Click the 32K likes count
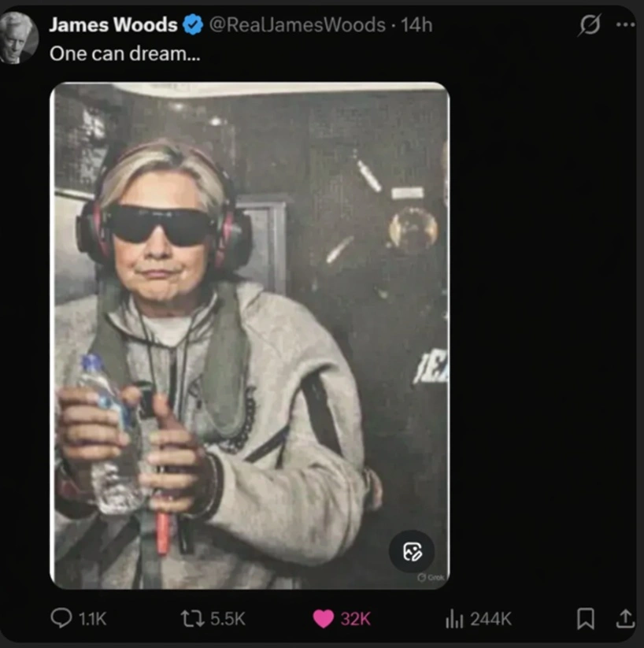Viewport: 644px width, 648px height. [x=356, y=619]
